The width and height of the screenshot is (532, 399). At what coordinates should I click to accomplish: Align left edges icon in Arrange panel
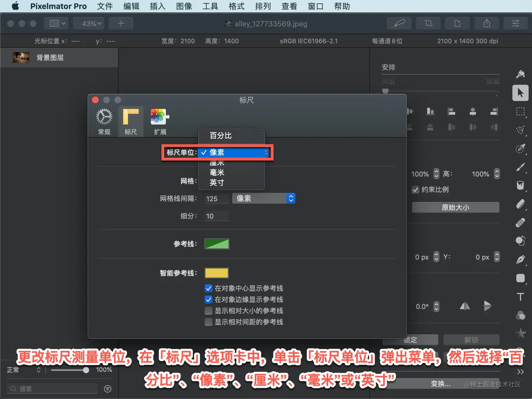coord(451,112)
